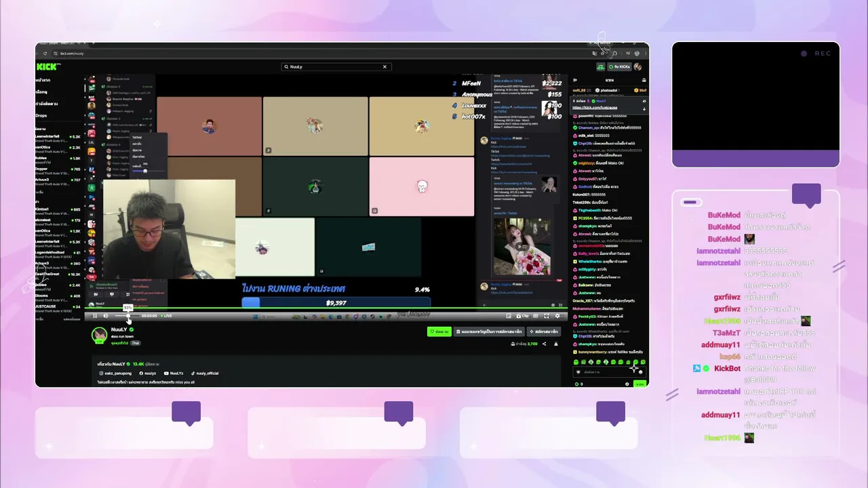Open the Kicks gift shop icon

601,67
